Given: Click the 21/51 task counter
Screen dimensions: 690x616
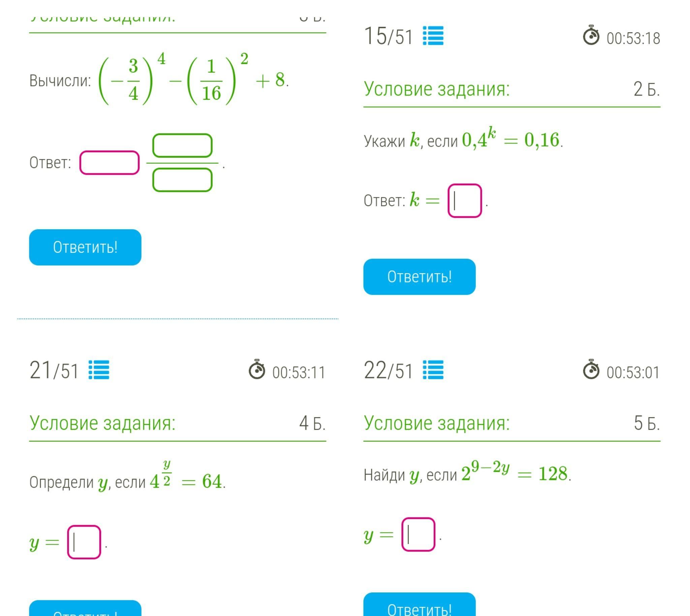Looking at the screenshot, I should [54, 370].
